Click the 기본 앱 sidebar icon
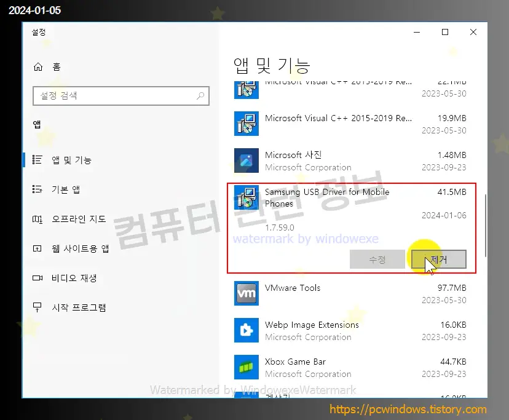509x420 pixels. [37, 189]
